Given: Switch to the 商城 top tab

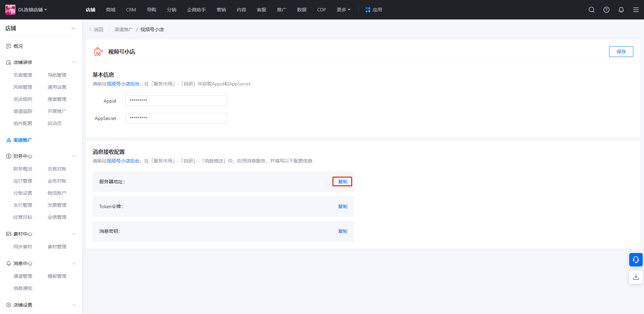Looking at the screenshot, I should tap(111, 10).
